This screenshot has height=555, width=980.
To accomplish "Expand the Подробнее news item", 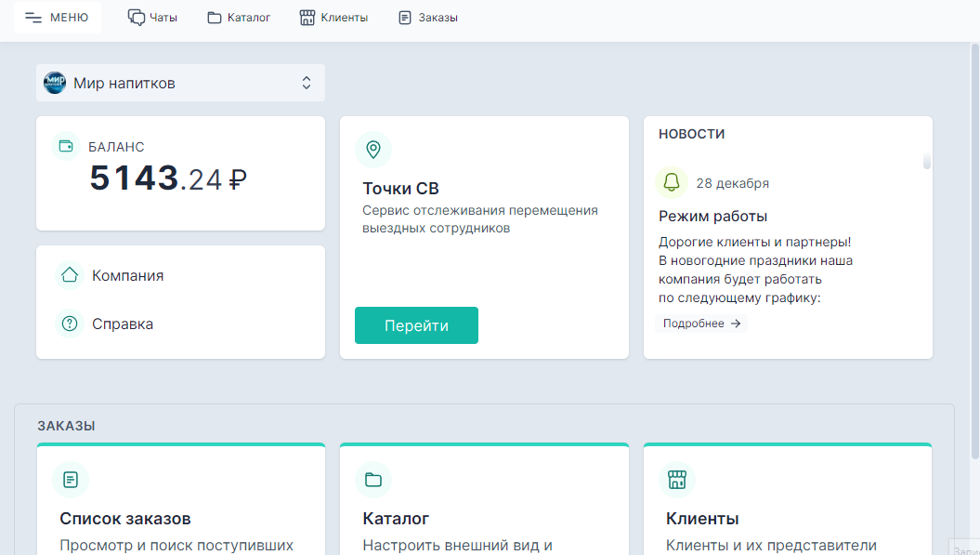I will pos(701,323).
